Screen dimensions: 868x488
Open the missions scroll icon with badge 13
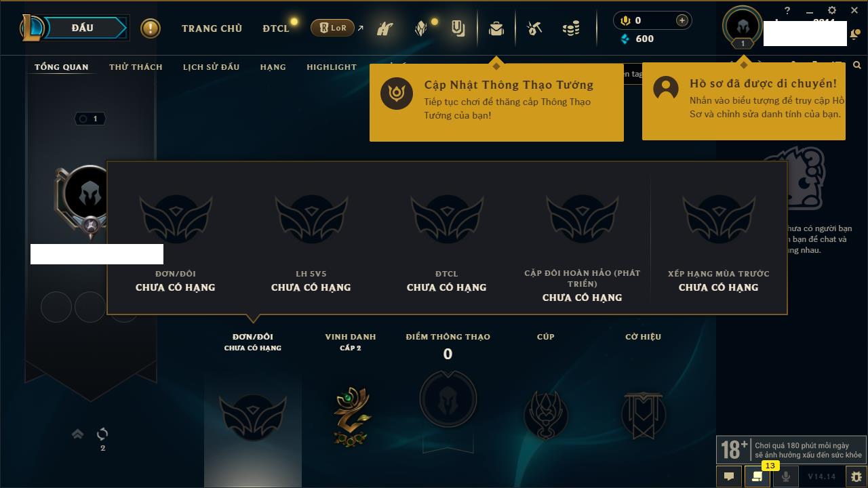click(x=757, y=476)
